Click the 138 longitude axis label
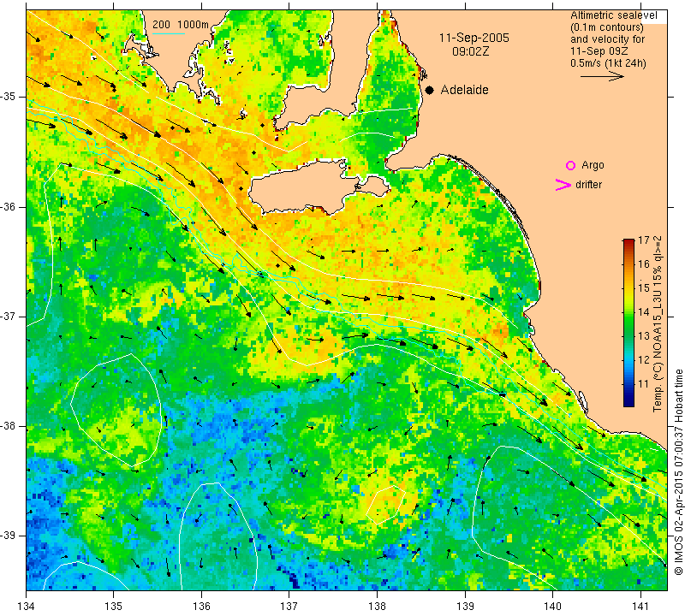 [377, 606]
